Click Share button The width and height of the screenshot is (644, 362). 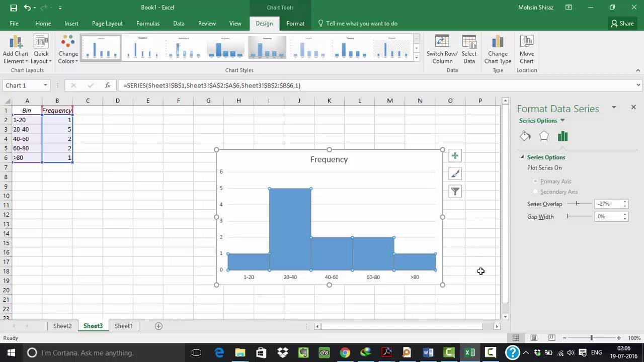622,24
